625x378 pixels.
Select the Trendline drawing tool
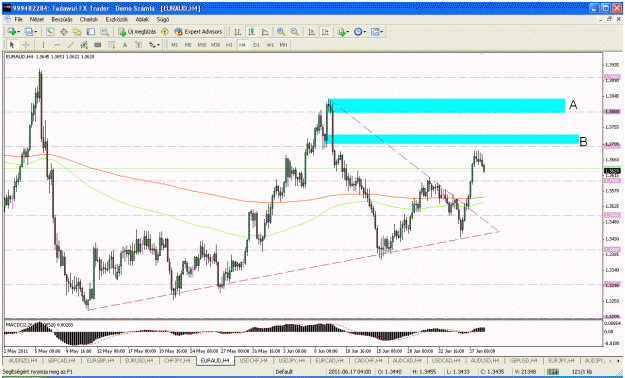(71, 45)
